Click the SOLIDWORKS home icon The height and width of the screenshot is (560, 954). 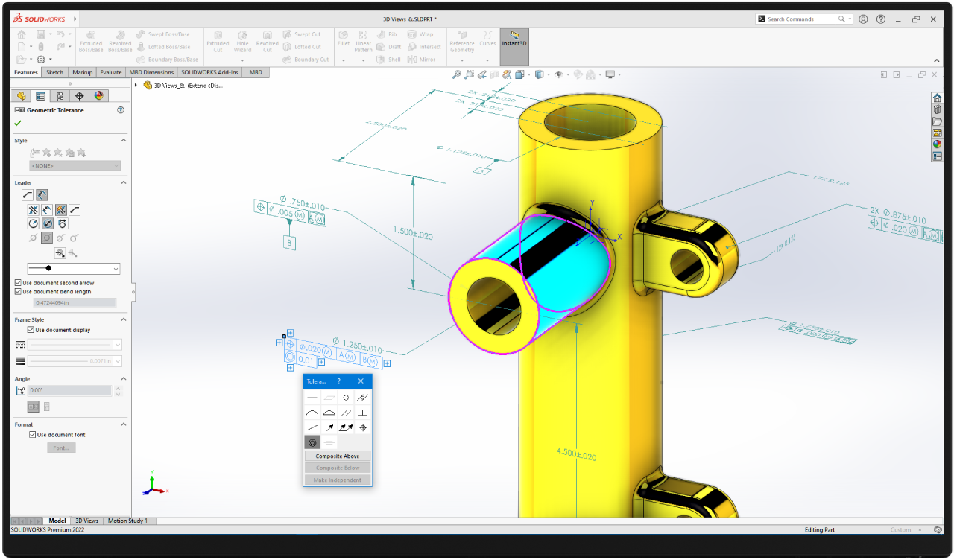[x=23, y=34]
